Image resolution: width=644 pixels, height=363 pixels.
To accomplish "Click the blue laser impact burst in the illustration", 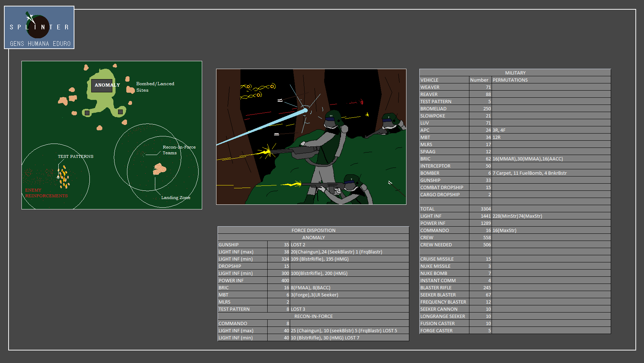I will [x=306, y=110].
